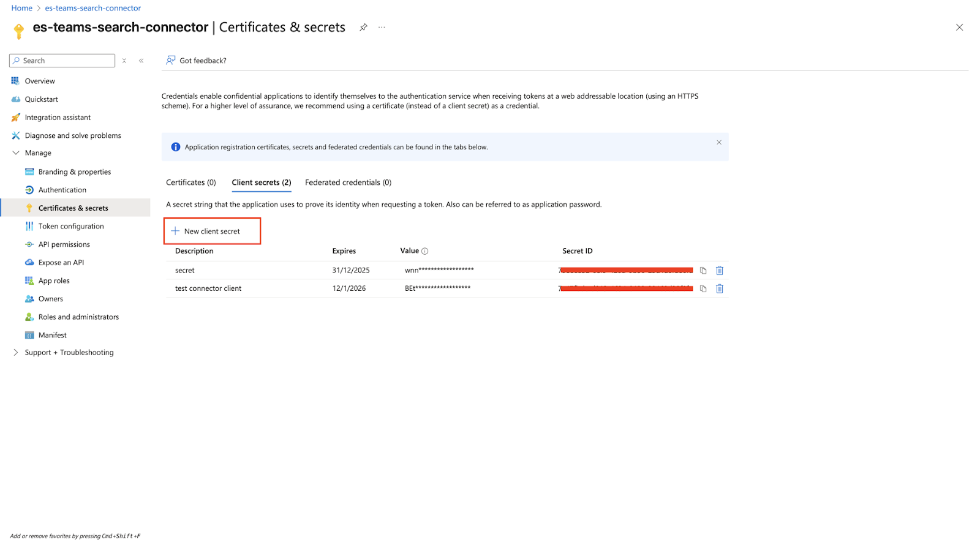Switch to the Certificates (0) tab

(x=191, y=183)
